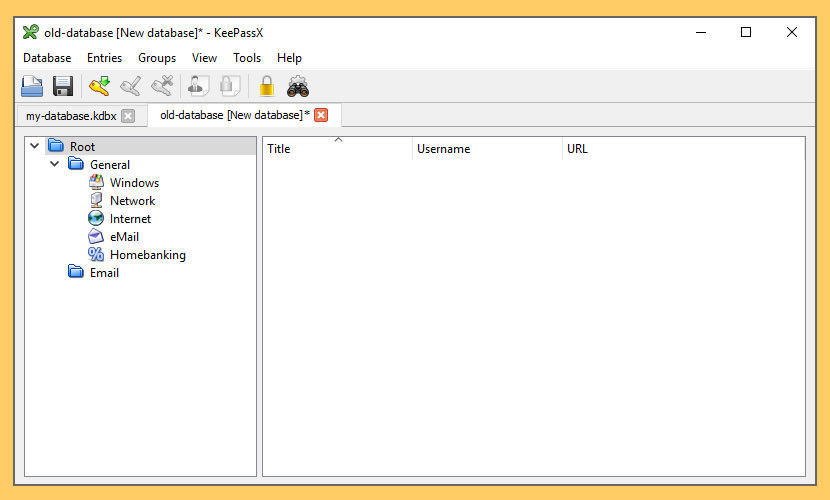Open the Tools menu
Image resolution: width=830 pixels, height=500 pixels.
coord(247,58)
